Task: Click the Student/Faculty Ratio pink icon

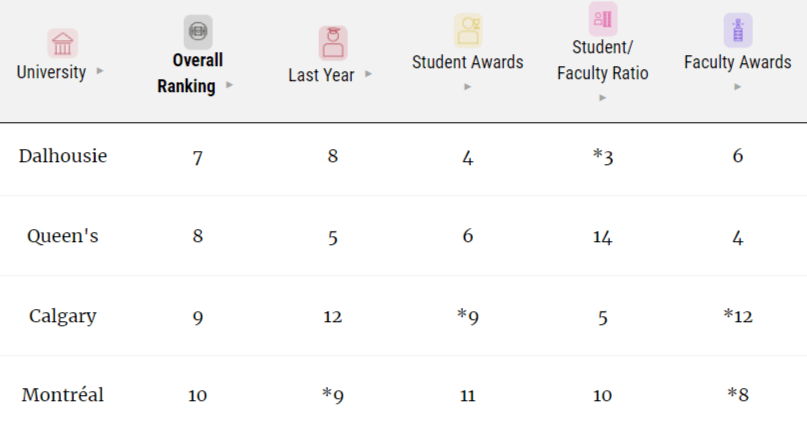Action: [x=603, y=19]
